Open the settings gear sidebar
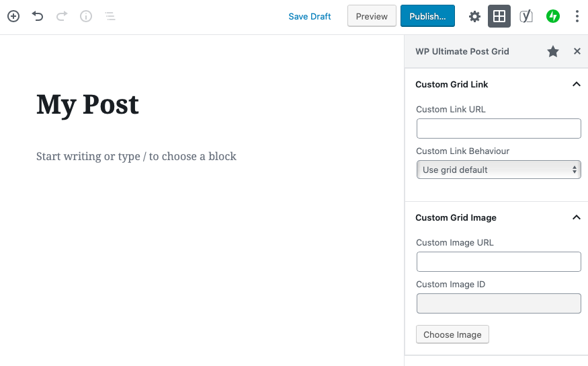 pos(474,16)
